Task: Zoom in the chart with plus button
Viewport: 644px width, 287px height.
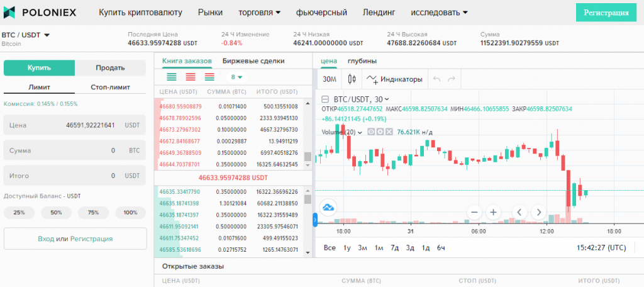Action: [x=493, y=212]
